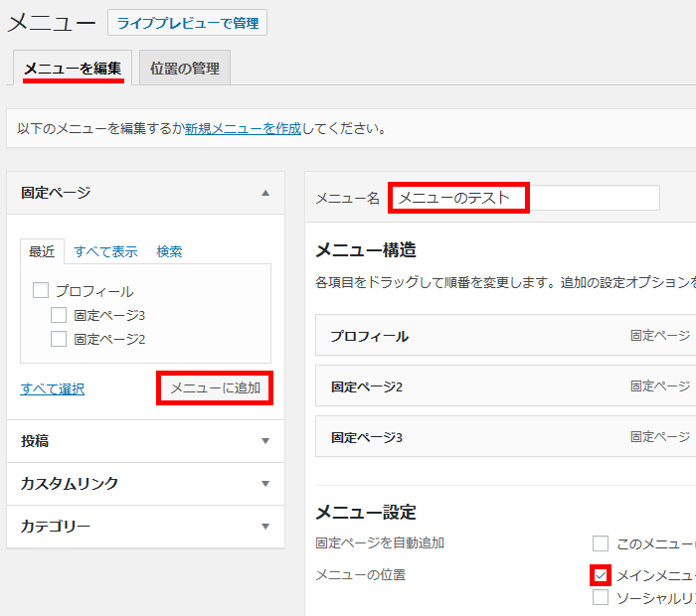Switch to the メニューを編集 tab
Image resolution: width=696 pixels, height=616 pixels.
(73, 68)
